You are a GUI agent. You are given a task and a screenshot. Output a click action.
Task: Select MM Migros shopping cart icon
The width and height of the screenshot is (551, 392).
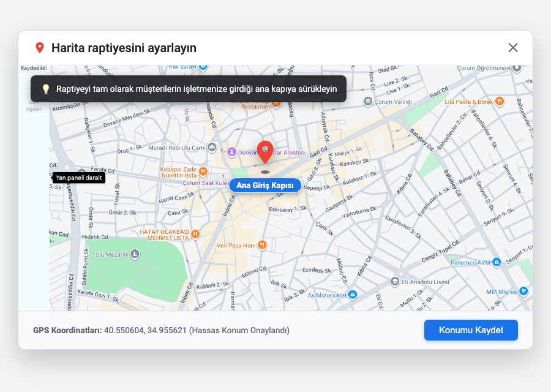point(523,291)
